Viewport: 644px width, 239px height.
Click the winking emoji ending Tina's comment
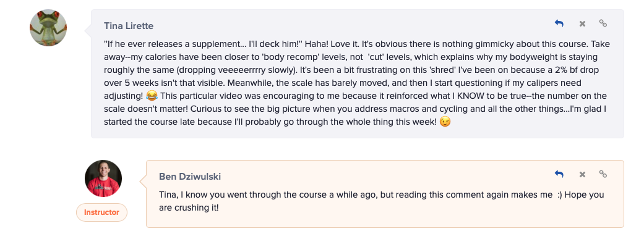[445, 122]
